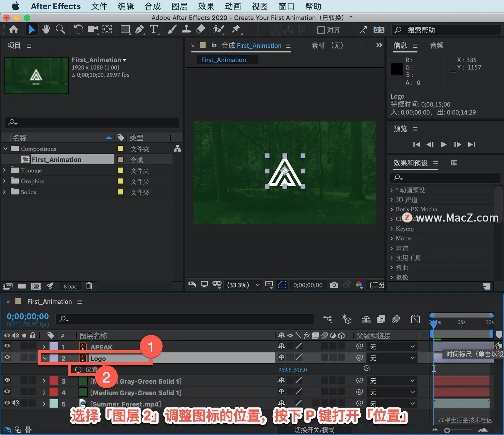Expand the Graphics folder
This screenshot has height=435, width=504.
[x=4, y=181]
